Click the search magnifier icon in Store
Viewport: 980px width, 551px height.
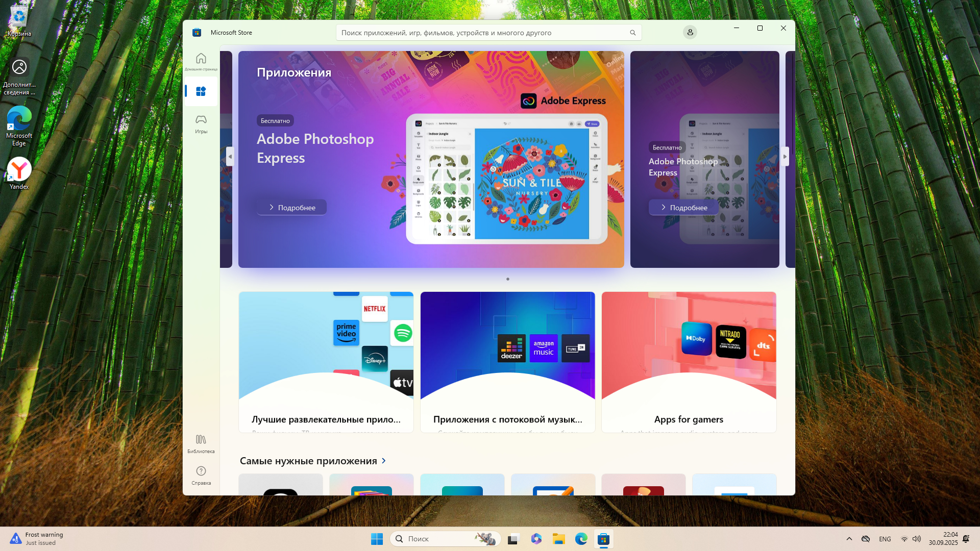tap(632, 33)
